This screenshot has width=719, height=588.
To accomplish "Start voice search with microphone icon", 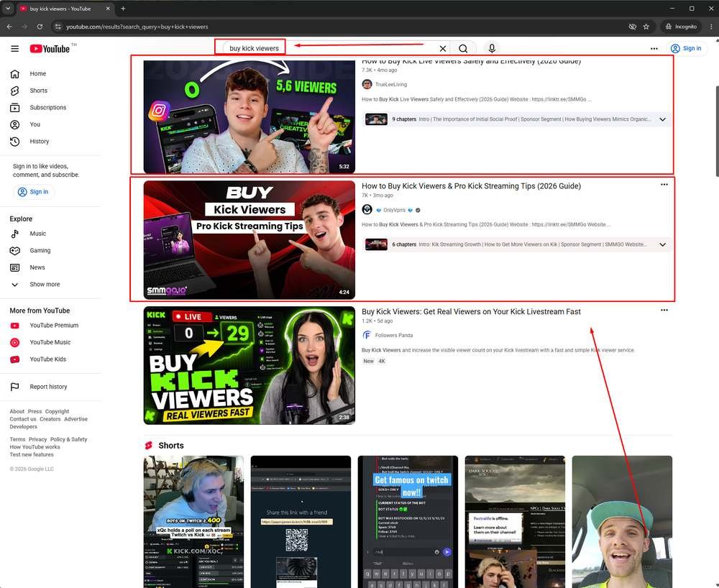I will (492, 48).
